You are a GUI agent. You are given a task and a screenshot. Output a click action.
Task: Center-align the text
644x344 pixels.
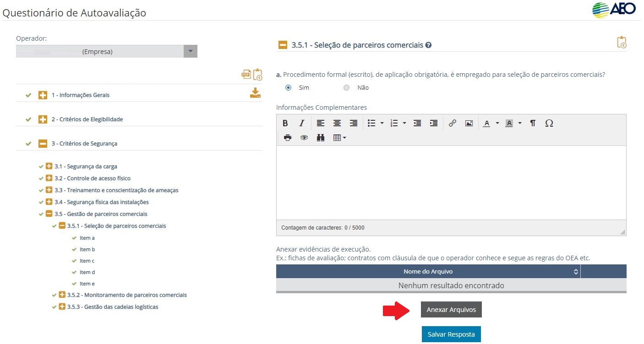click(337, 123)
